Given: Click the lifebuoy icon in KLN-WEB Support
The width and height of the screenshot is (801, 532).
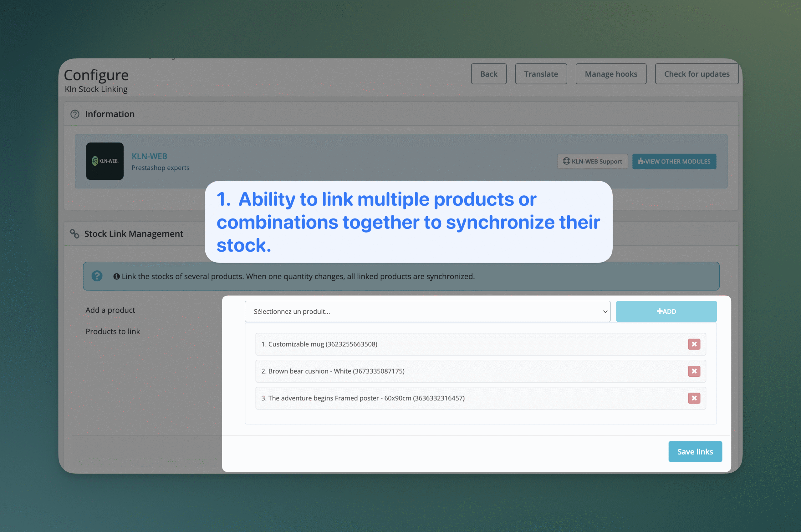Looking at the screenshot, I should [x=566, y=161].
